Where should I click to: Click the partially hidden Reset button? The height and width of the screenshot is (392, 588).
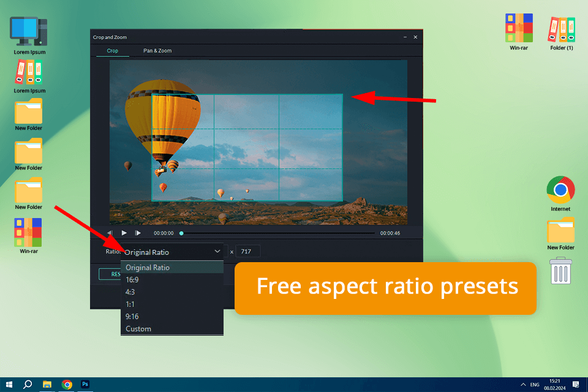[x=110, y=274]
